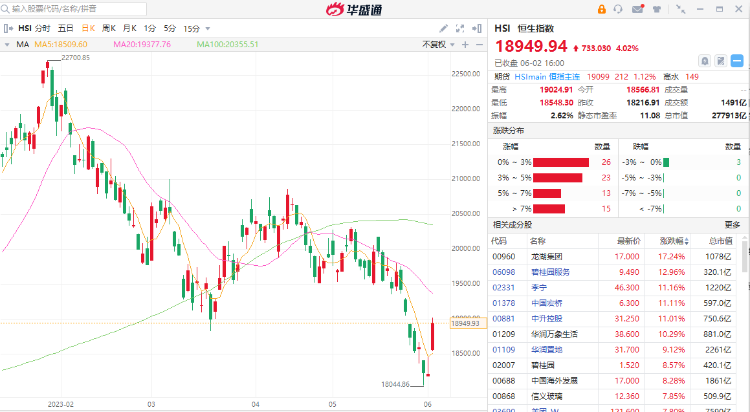Set a price alert bell icon

point(705,61)
